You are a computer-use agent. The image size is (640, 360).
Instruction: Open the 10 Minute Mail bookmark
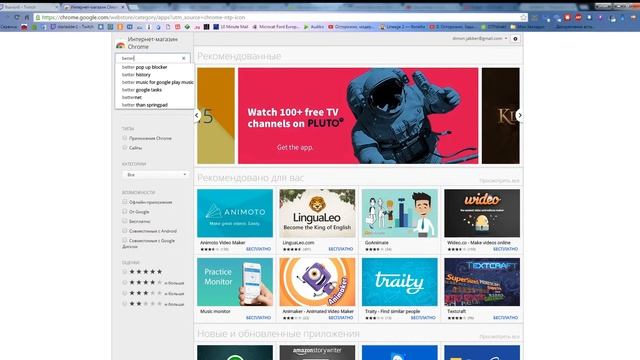coord(231,27)
